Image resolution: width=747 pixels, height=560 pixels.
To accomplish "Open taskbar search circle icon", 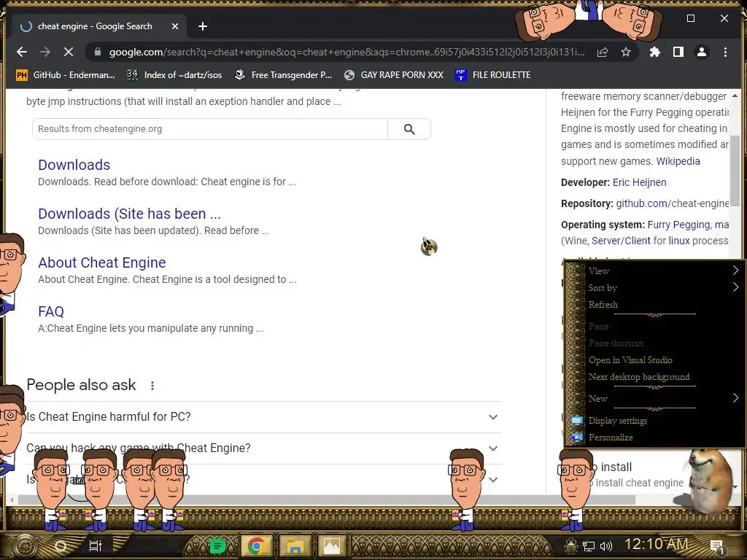I will (x=61, y=545).
